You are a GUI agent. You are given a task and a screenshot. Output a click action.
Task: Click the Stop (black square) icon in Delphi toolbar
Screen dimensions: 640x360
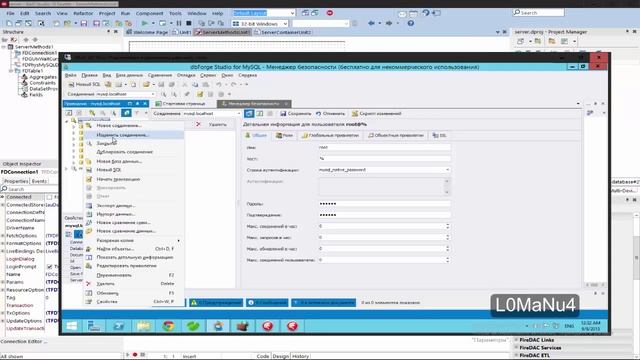(189, 23)
